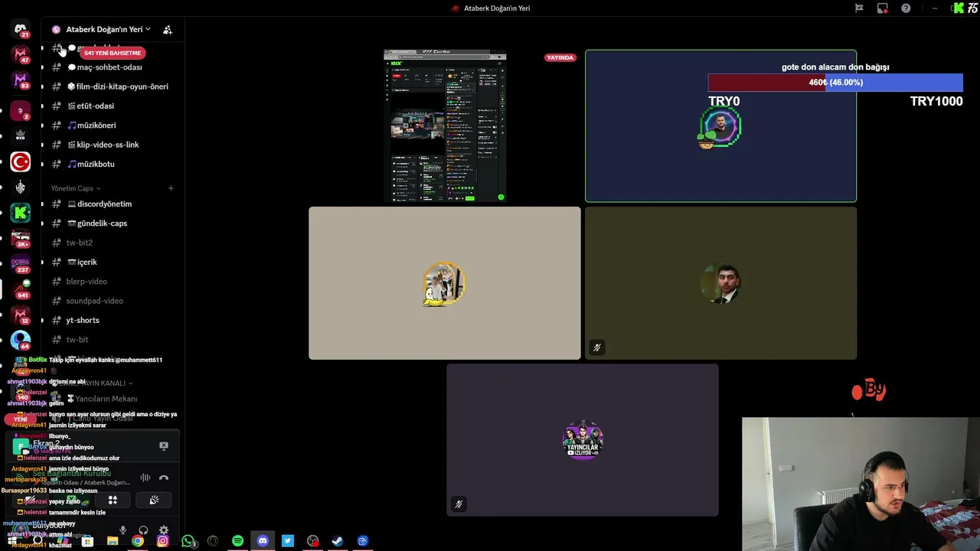Add channel to Yönetim Caps category
This screenshot has width=980, height=551.
pyautogui.click(x=171, y=188)
